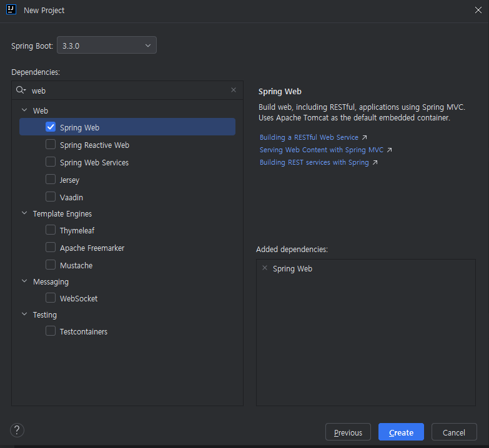This screenshot has height=448, width=489.
Task: Close the New Project dialog
Action: tap(478, 10)
